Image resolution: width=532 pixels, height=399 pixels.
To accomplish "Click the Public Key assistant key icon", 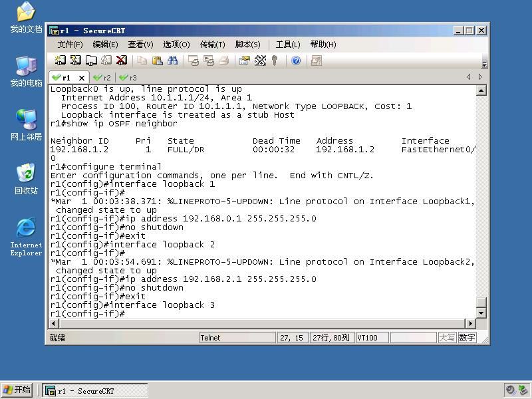I will click(275, 61).
